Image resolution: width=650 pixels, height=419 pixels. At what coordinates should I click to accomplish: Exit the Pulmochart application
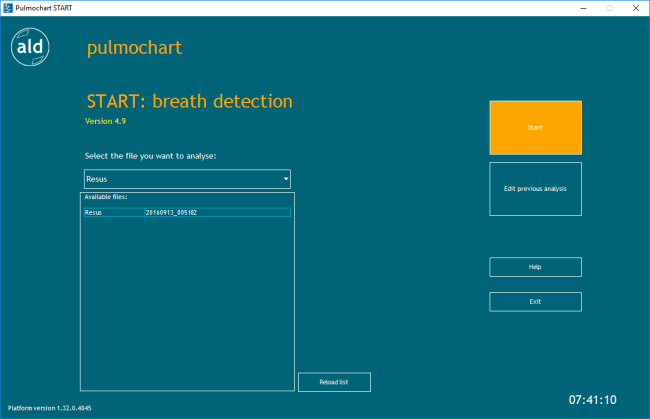[x=535, y=301]
